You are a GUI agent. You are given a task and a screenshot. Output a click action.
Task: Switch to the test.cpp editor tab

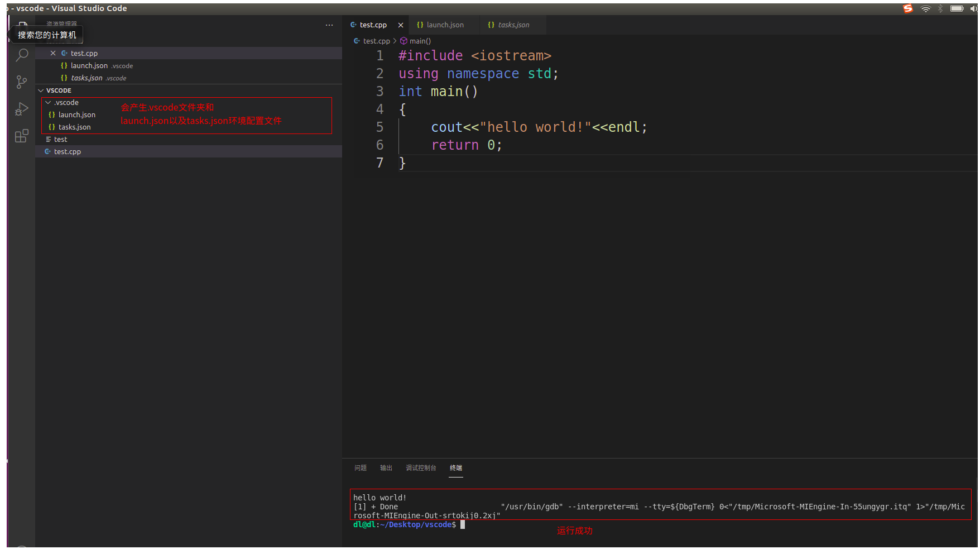(x=373, y=25)
